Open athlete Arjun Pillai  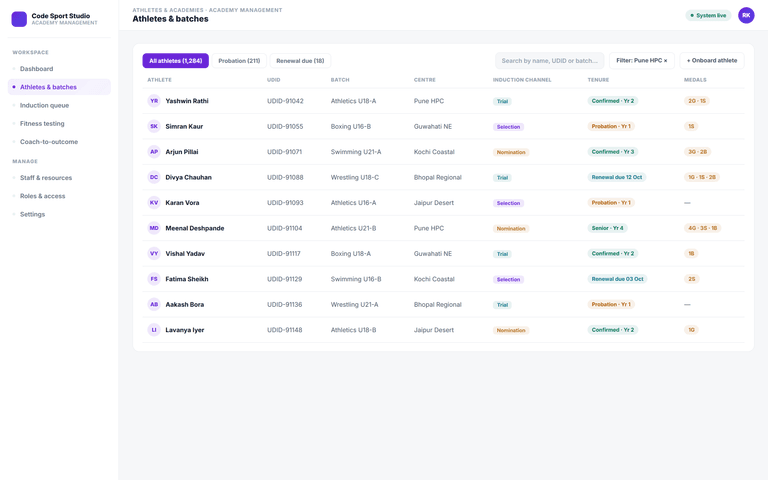click(x=182, y=152)
